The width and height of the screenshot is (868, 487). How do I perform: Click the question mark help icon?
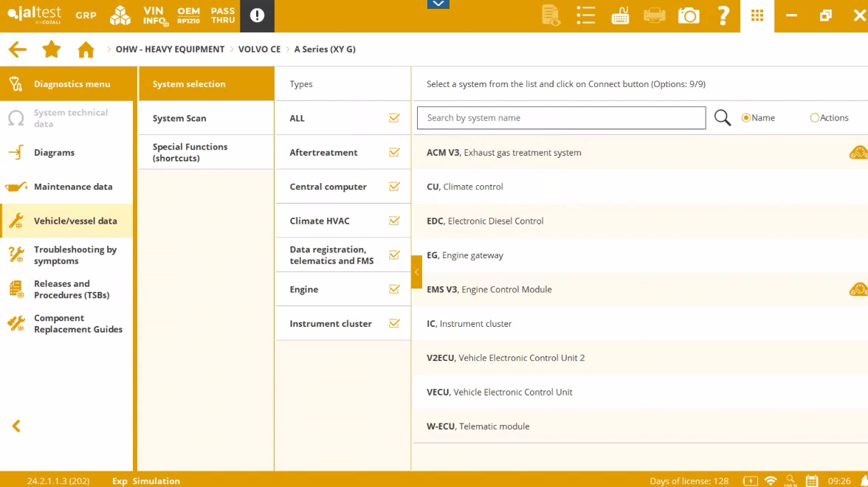[x=723, y=15]
